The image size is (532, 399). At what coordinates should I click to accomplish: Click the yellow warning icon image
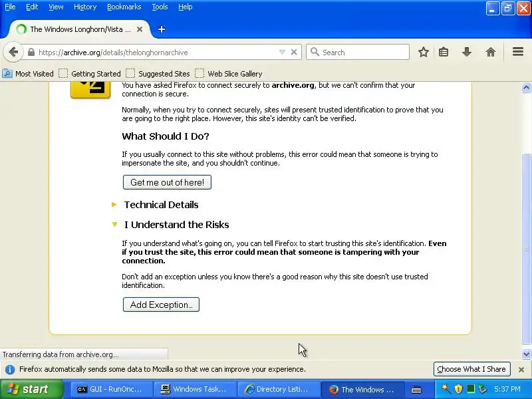tap(90, 90)
